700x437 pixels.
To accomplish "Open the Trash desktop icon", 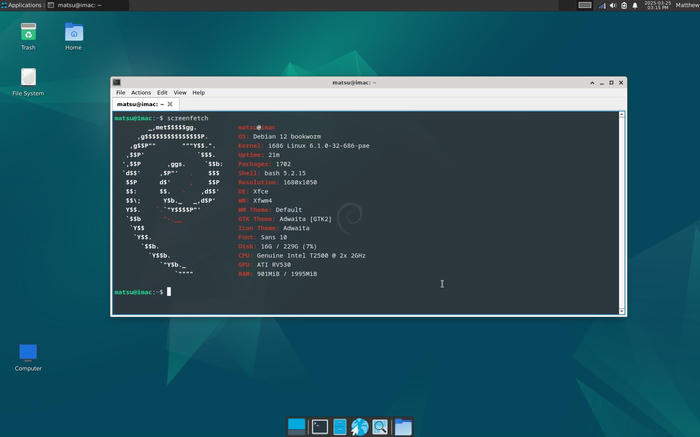I will [x=28, y=33].
